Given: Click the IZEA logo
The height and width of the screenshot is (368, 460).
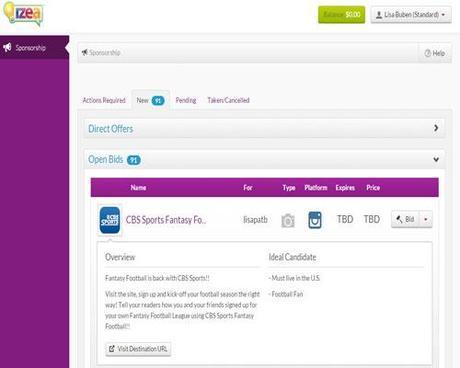Looking at the screenshot, I should coord(23,14).
